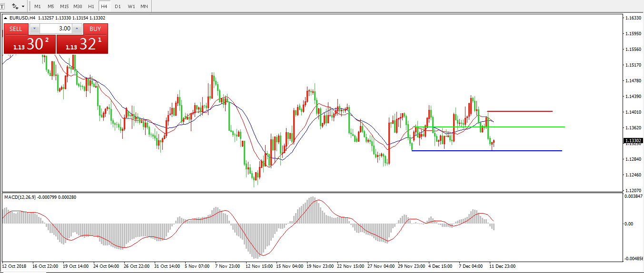Viewport: 644px width, 273px height.
Task: Switch chart to M5 timeframe
Action: [50, 6]
